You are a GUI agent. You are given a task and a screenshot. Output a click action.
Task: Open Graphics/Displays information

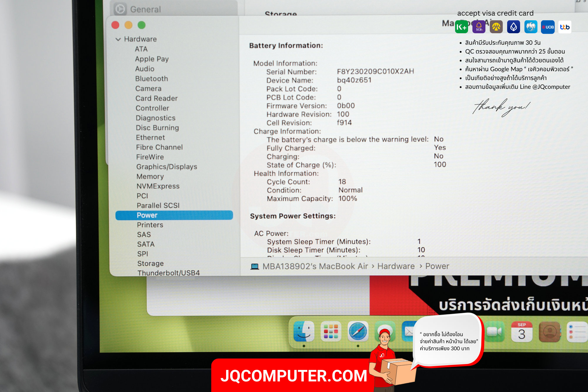click(x=167, y=166)
